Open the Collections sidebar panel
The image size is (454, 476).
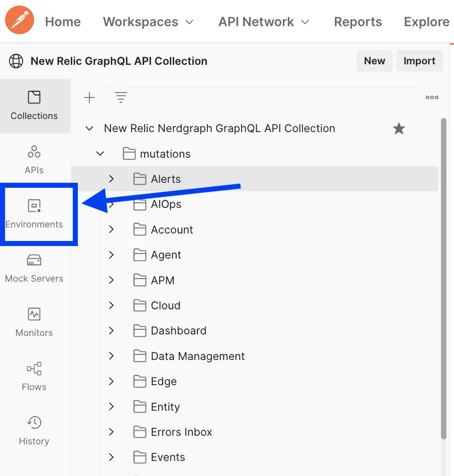click(x=34, y=106)
